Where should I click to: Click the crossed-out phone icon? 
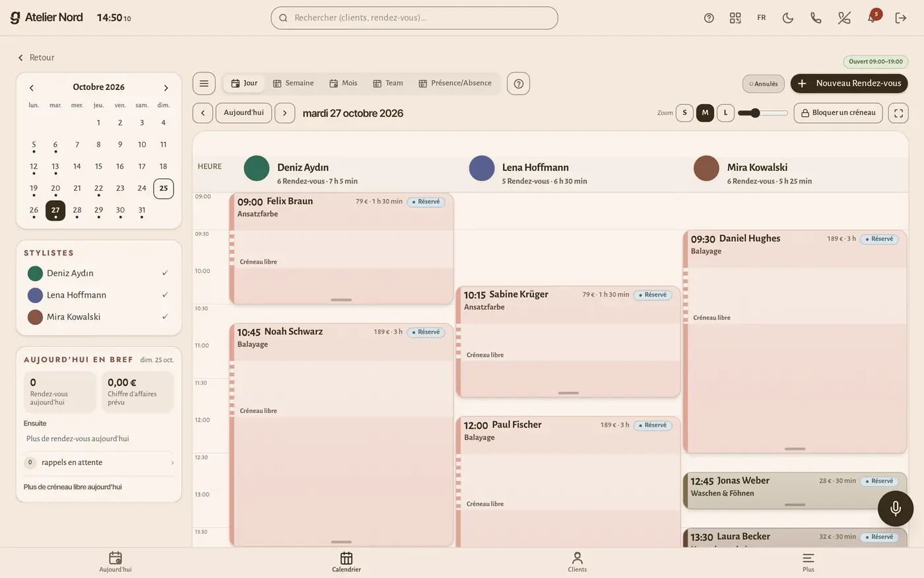coord(844,18)
